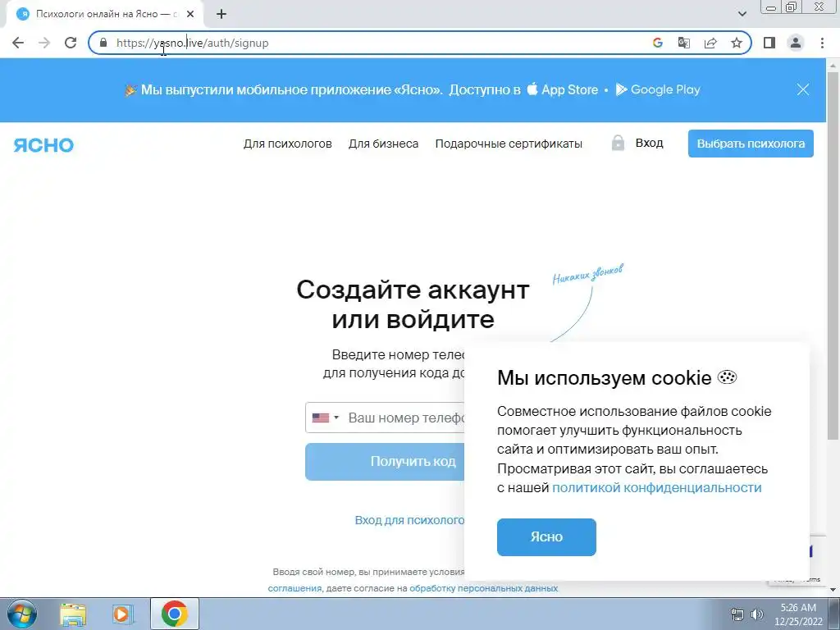Open the соглашения link

tap(294, 588)
